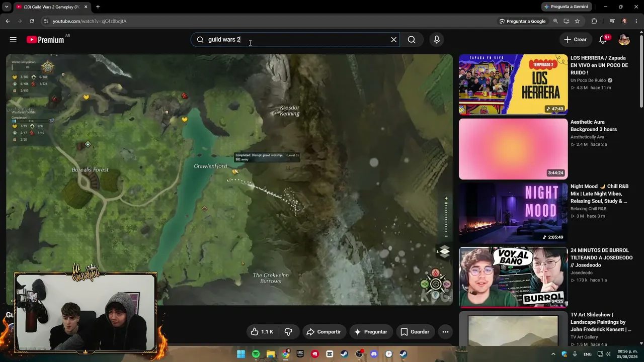This screenshot has width=644, height=362.
Task: Open the YouTube account avatar menu
Action: click(x=624, y=40)
